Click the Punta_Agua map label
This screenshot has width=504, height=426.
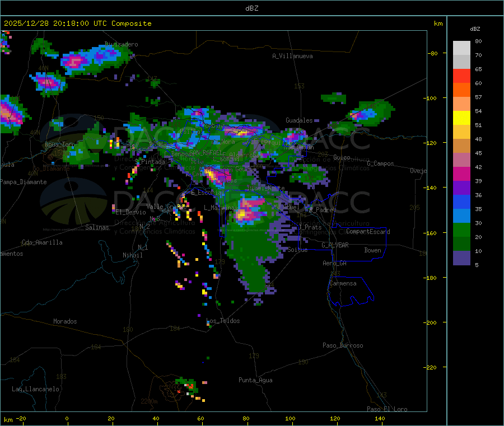(x=255, y=380)
